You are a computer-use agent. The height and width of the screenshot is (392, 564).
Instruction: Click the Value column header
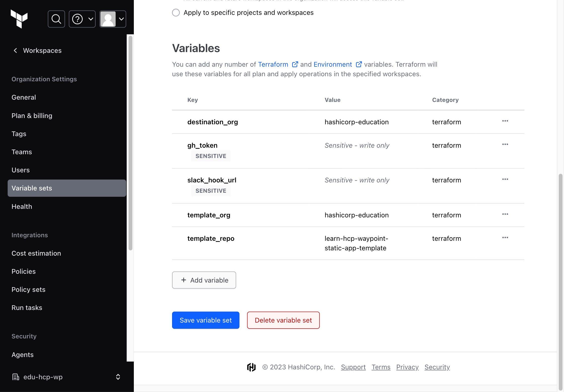coord(332,100)
